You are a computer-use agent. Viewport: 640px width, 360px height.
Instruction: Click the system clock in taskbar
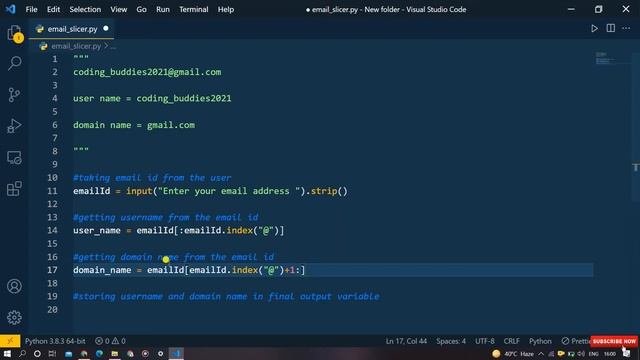point(610,354)
